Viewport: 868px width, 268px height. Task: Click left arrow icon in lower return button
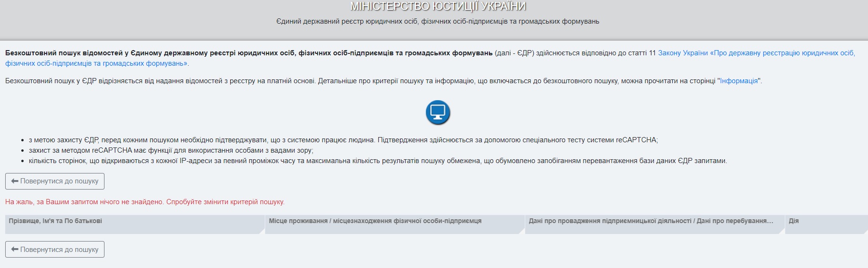tap(15, 250)
